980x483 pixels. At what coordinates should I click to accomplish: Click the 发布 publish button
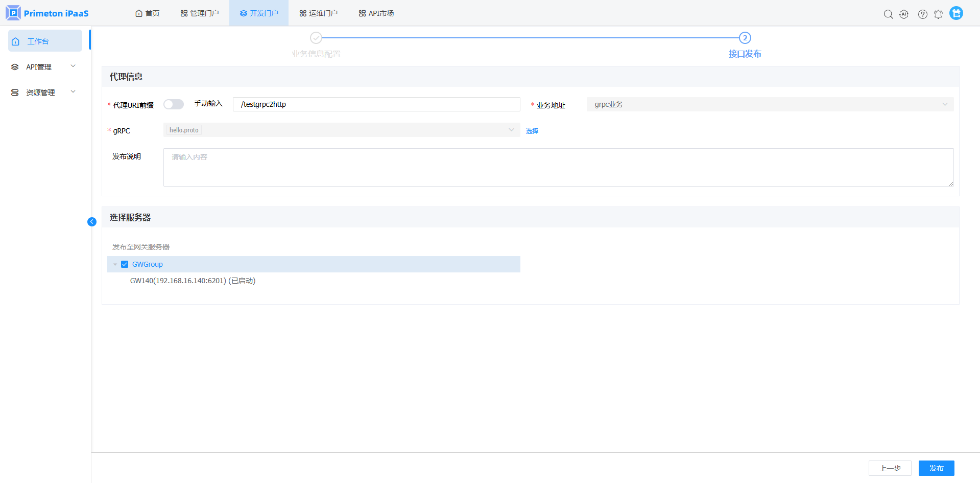[x=936, y=468]
